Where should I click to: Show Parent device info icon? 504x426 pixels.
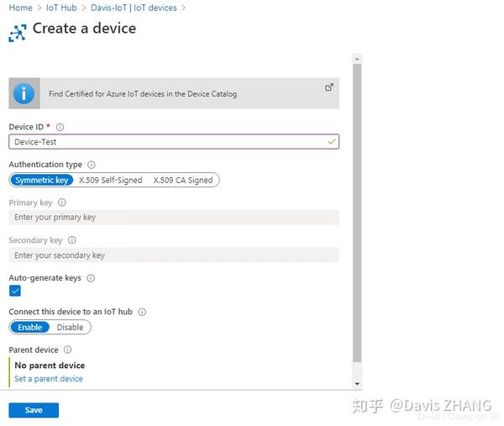point(67,350)
